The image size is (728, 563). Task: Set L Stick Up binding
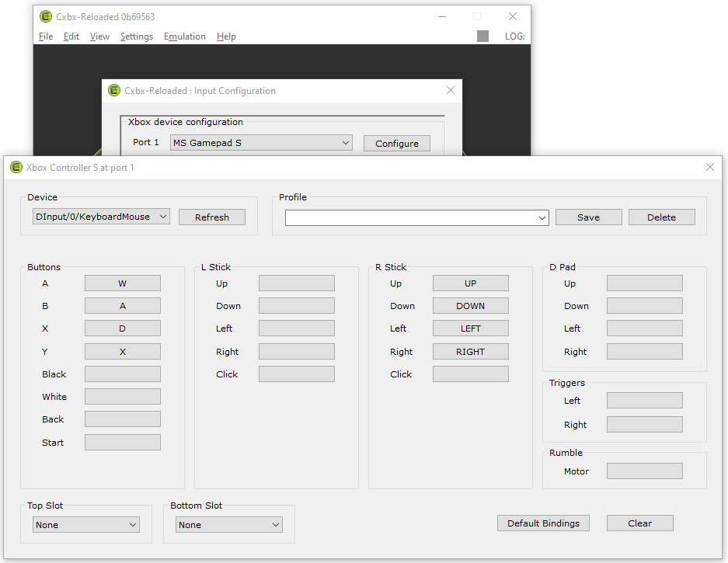point(297,283)
